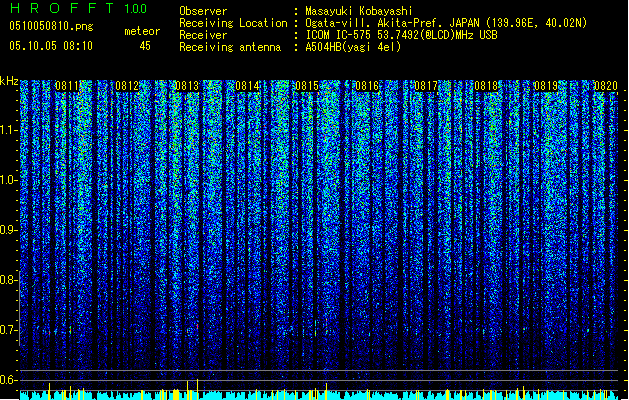Click the 1.0 kHz axis label
Image resolution: width=629 pixels, height=400 pixels.
pos(8,180)
